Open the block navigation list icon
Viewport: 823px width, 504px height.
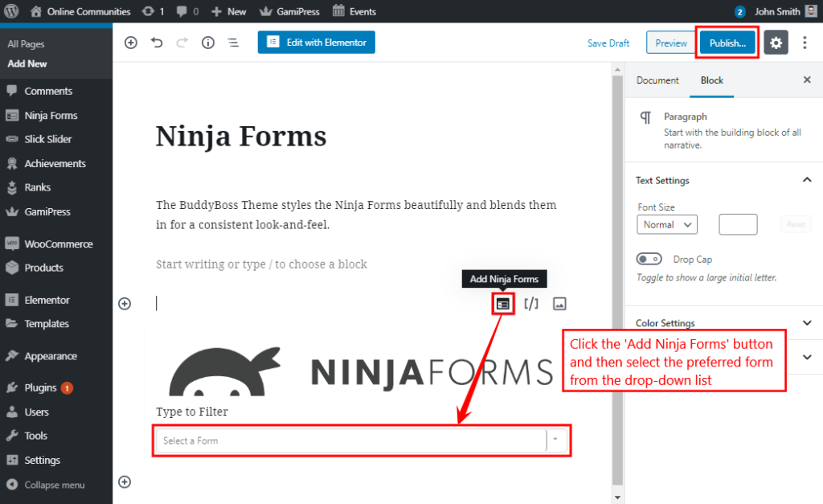point(233,42)
